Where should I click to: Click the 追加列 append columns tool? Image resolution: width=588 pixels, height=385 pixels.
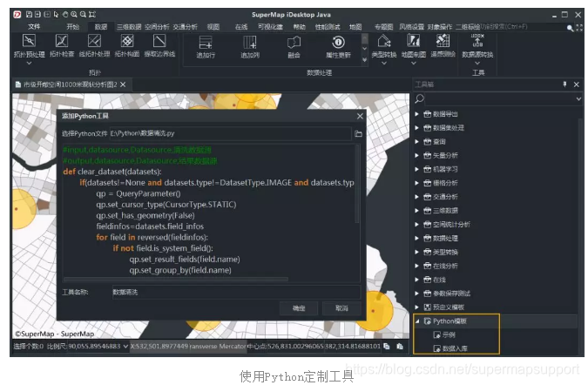(x=250, y=47)
